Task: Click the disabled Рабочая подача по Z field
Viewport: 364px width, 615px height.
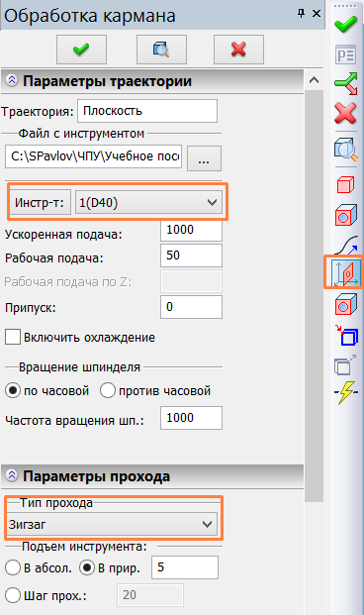Action: tap(191, 281)
